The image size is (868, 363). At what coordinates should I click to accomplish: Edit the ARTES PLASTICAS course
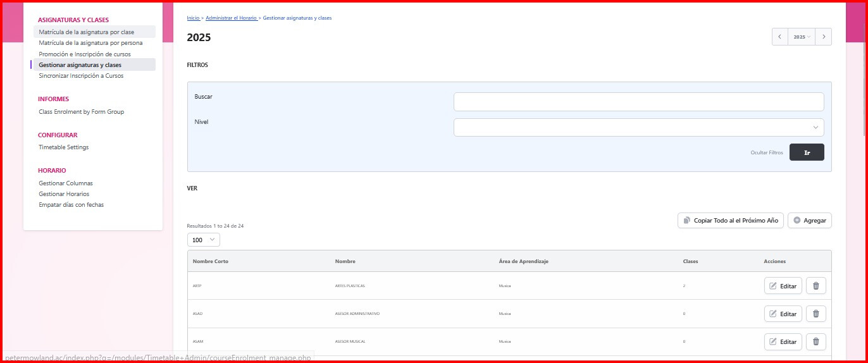[x=783, y=286]
